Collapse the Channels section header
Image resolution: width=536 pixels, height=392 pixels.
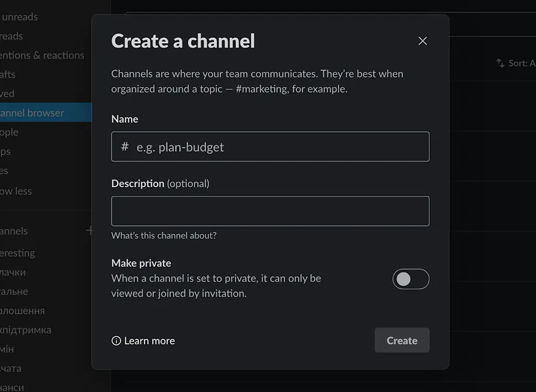coord(14,231)
